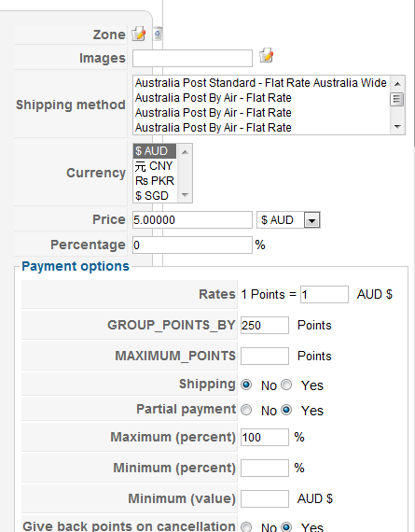Click the Zone delete icon

(158, 34)
